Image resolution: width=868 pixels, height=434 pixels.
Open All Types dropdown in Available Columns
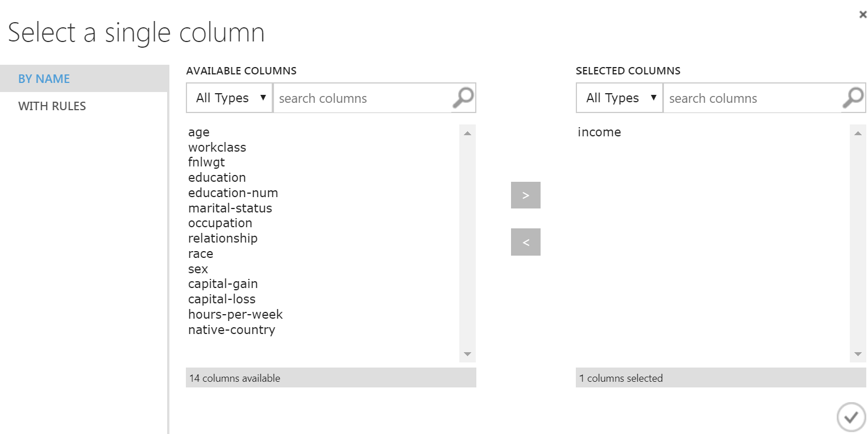(230, 98)
